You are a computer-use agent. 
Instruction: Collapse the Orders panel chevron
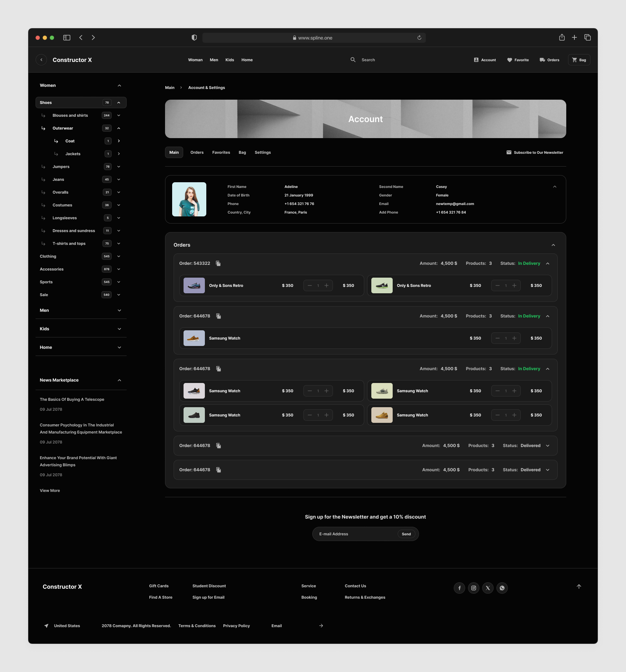(553, 245)
